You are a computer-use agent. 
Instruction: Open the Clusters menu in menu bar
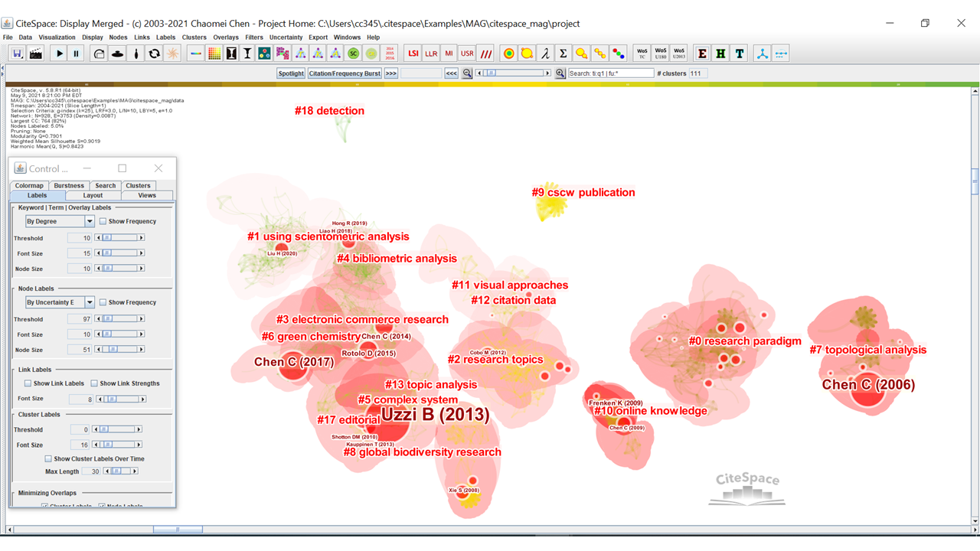coord(194,37)
